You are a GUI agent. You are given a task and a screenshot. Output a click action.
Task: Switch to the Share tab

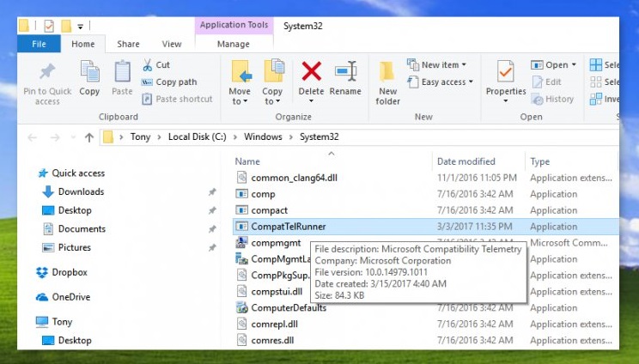click(x=128, y=44)
